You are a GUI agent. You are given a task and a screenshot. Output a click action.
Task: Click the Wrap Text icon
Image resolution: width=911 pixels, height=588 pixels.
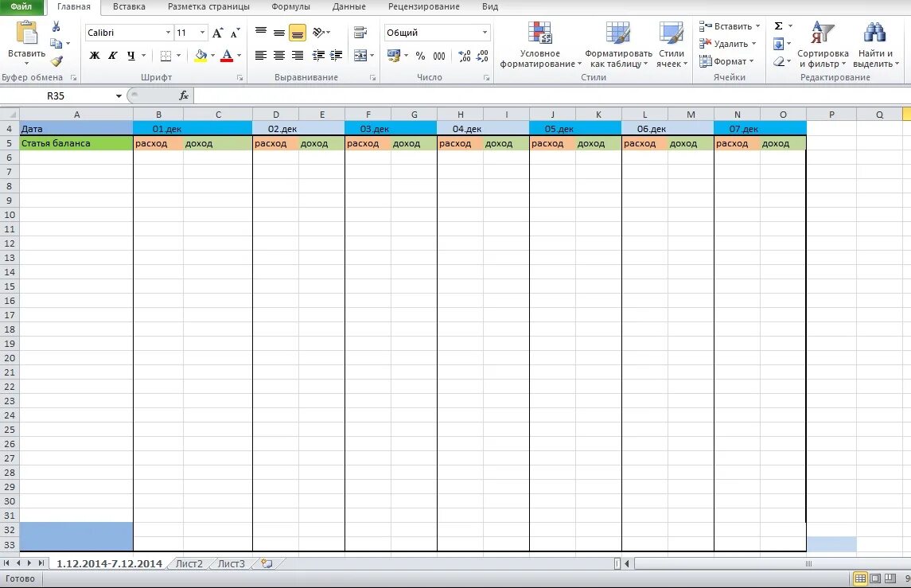(x=360, y=33)
